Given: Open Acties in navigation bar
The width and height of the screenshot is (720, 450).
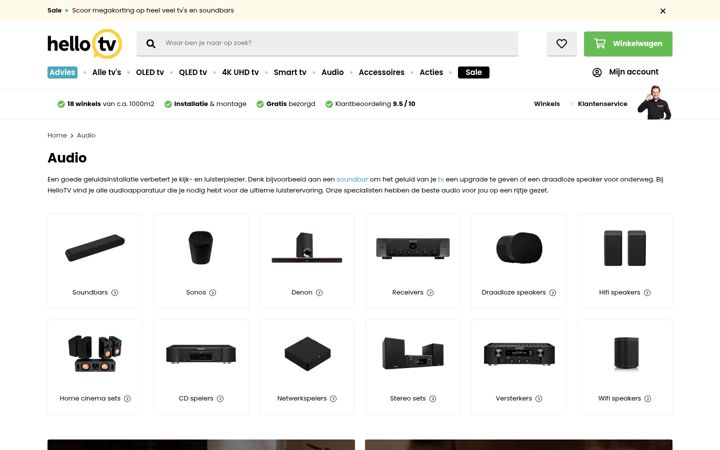Looking at the screenshot, I should click(431, 72).
